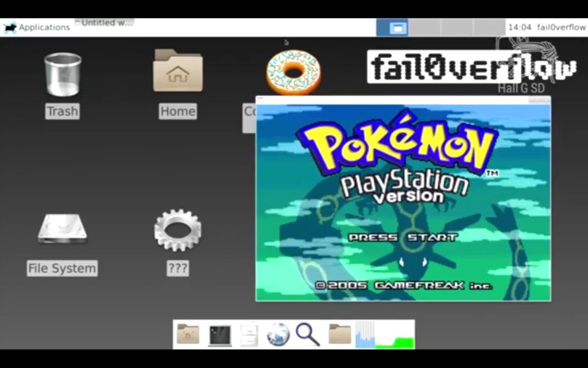Switch to the first active workspace
Image resolution: width=588 pixels, height=368 pixels.
point(392,28)
